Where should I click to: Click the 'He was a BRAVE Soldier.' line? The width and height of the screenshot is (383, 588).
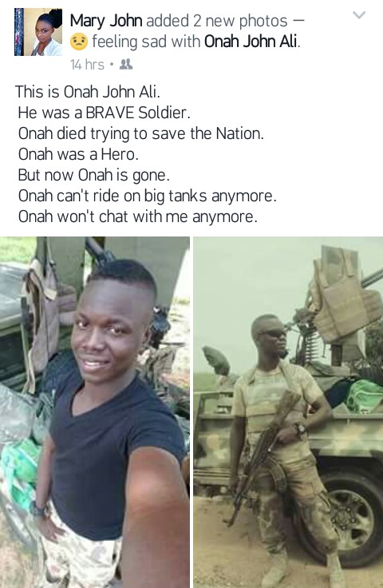pyautogui.click(x=104, y=113)
